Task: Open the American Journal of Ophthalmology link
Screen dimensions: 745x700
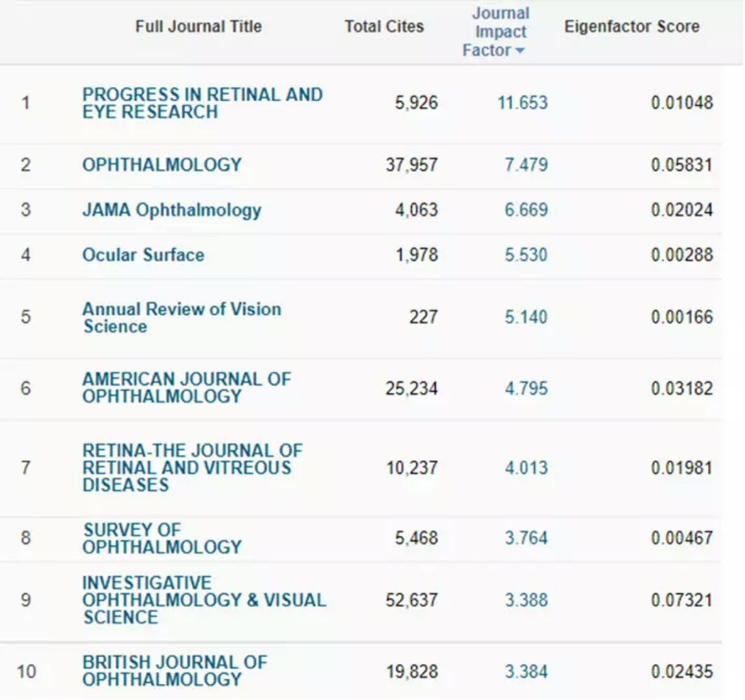Action: pyautogui.click(x=187, y=388)
